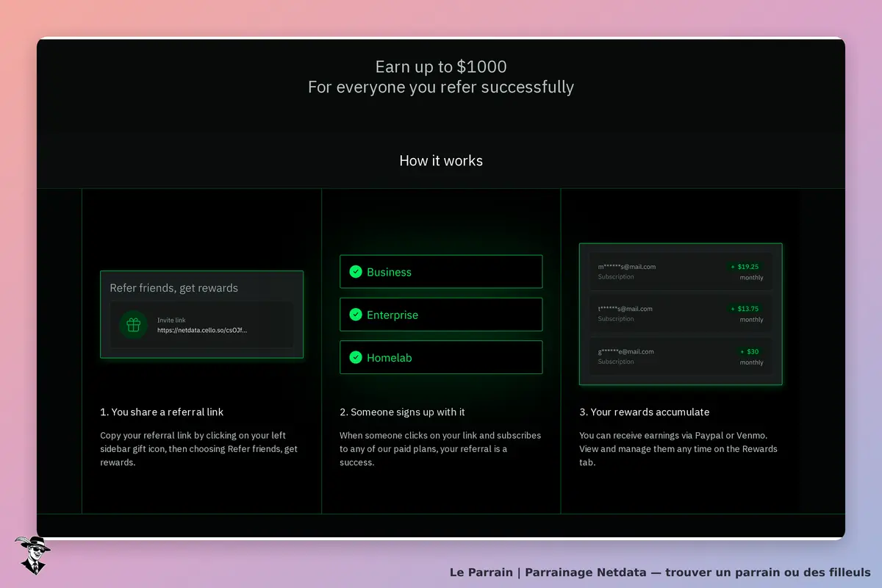882x588 pixels.
Task: Click the "1. You share a referral link" heading
Action: point(162,412)
